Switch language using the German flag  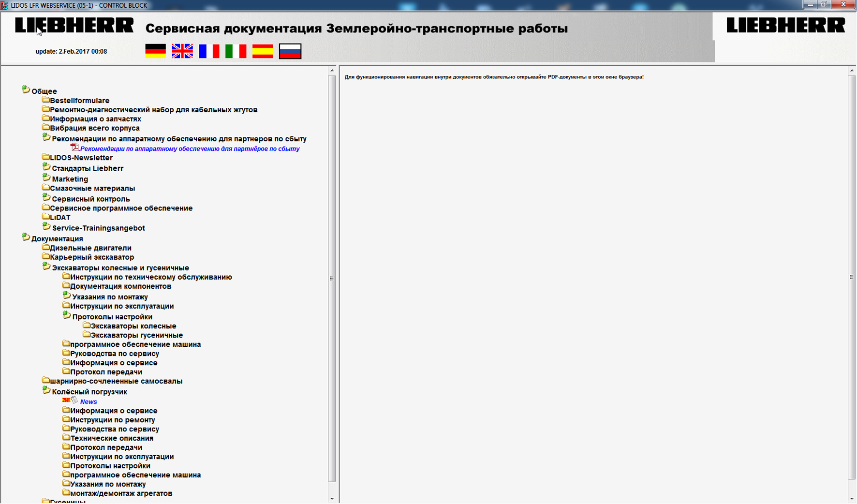pos(155,51)
